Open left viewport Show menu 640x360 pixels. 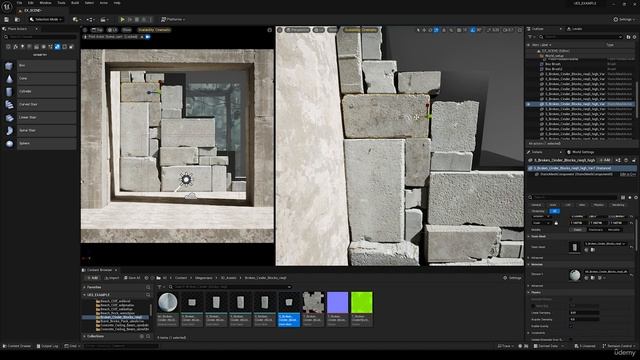[127, 30]
